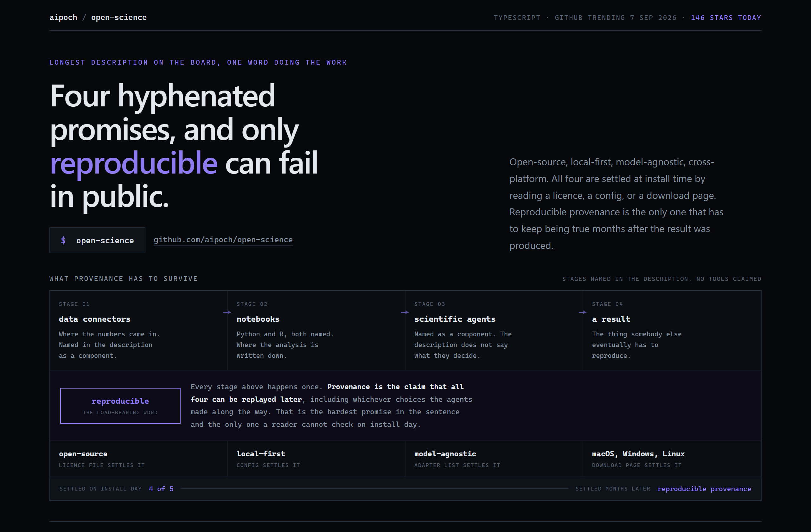
Task: Click 'ADAPTER LIST SETTLES IT' caption
Action: tap(457, 465)
